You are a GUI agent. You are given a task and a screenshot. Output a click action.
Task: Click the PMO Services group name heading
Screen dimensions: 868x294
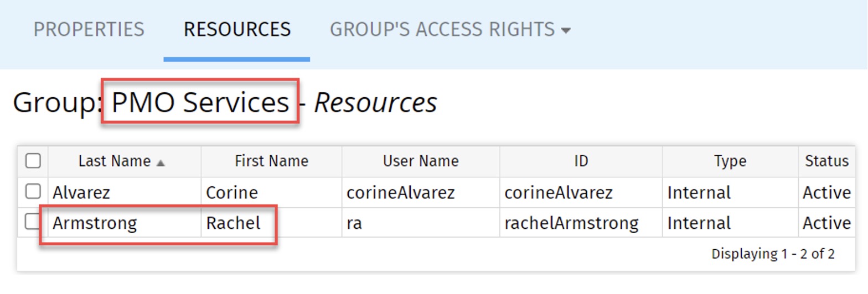tap(200, 103)
